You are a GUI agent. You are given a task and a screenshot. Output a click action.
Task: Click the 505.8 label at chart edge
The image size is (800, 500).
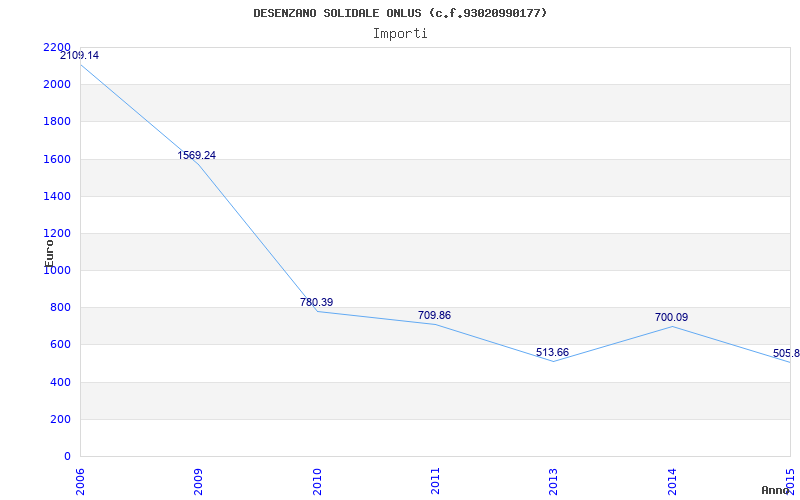pos(786,354)
